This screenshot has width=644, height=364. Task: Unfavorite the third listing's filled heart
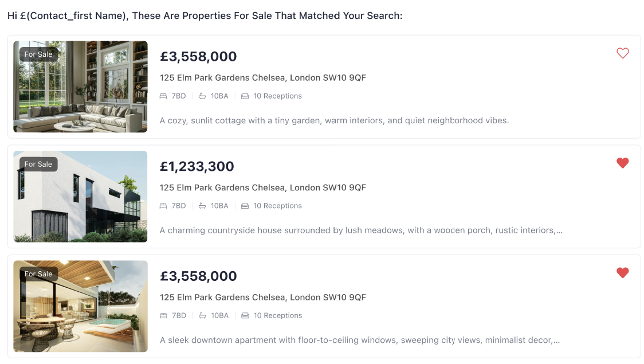click(x=622, y=273)
